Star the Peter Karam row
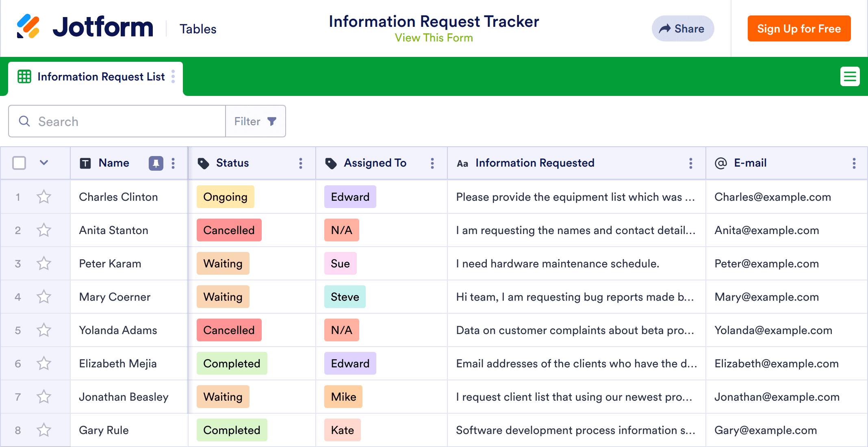 tap(44, 264)
